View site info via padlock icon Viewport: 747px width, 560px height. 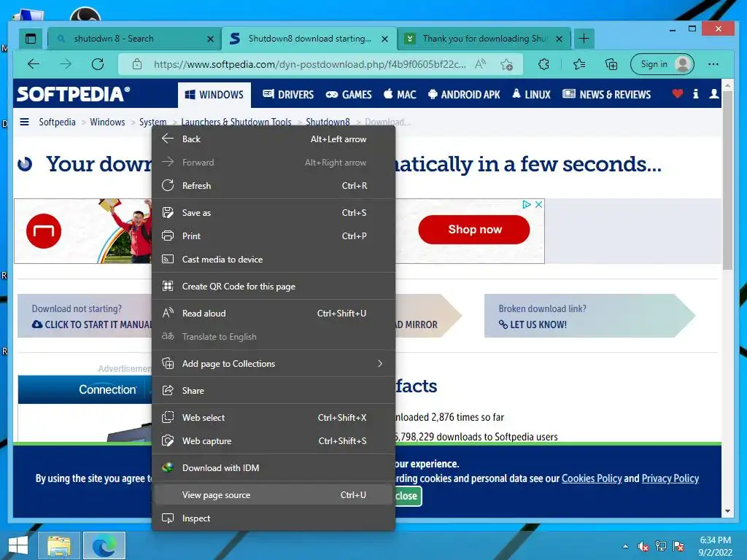point(137,64)
